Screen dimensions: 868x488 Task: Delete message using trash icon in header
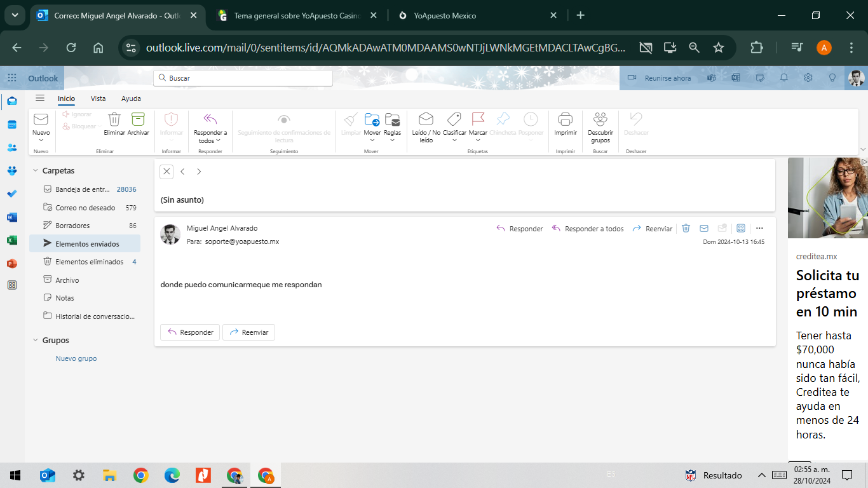pyautogui.click(x=686, y=228)
